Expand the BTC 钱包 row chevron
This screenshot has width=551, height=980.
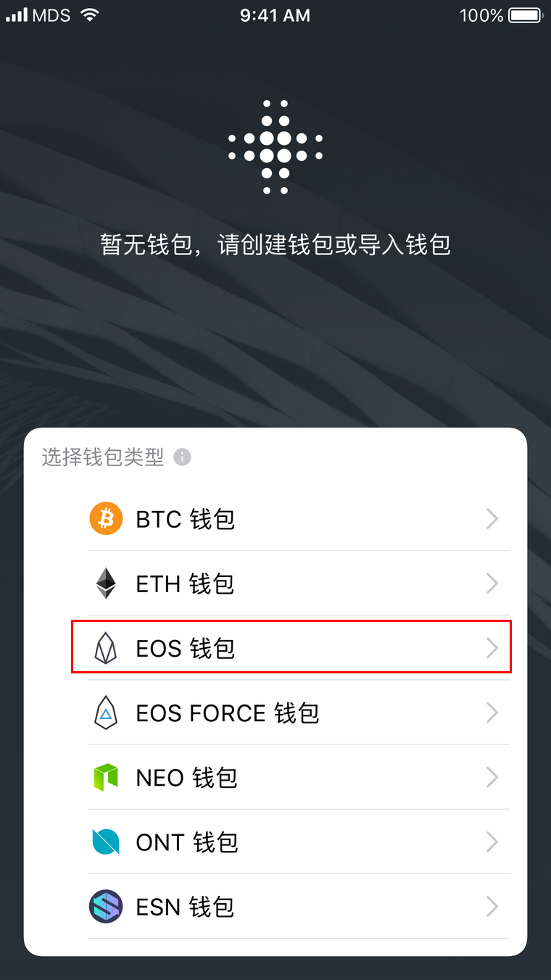[492, 518]
